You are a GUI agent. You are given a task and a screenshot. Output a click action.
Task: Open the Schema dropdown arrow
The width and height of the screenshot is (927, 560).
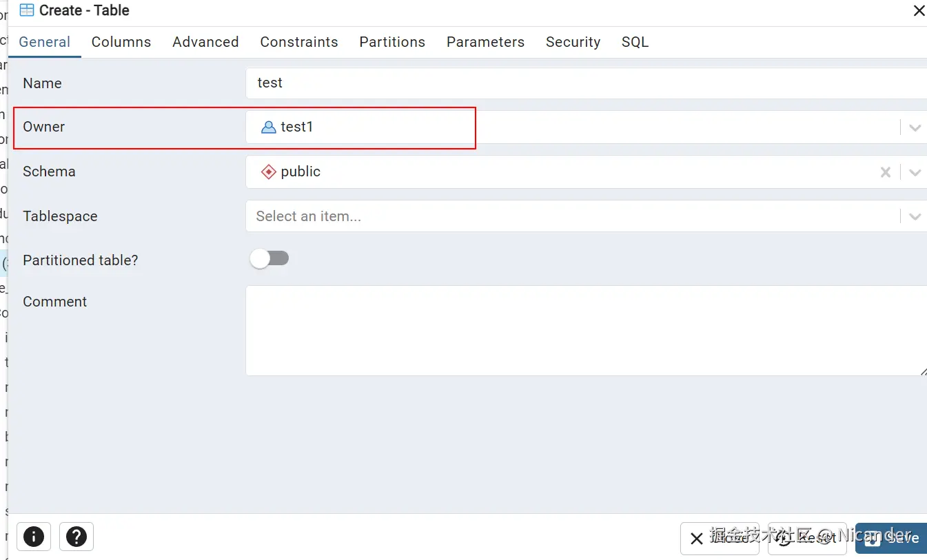(915, 172)
